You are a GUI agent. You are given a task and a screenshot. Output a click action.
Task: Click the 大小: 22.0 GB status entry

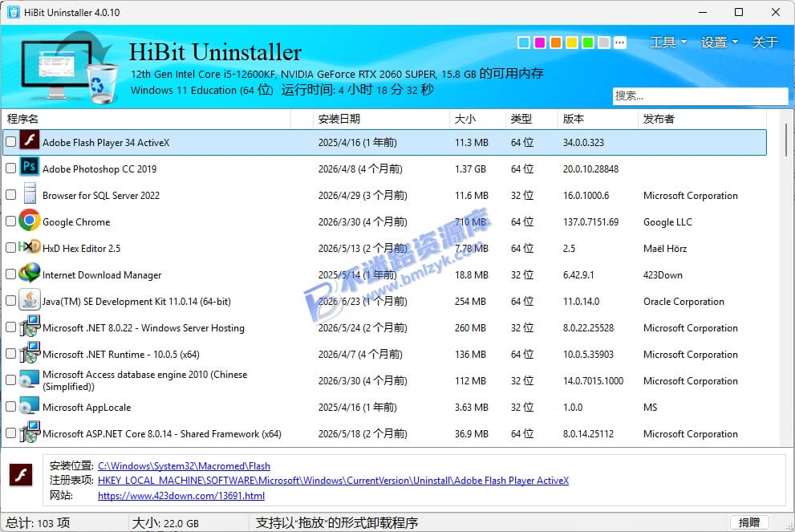click(165, 523)
